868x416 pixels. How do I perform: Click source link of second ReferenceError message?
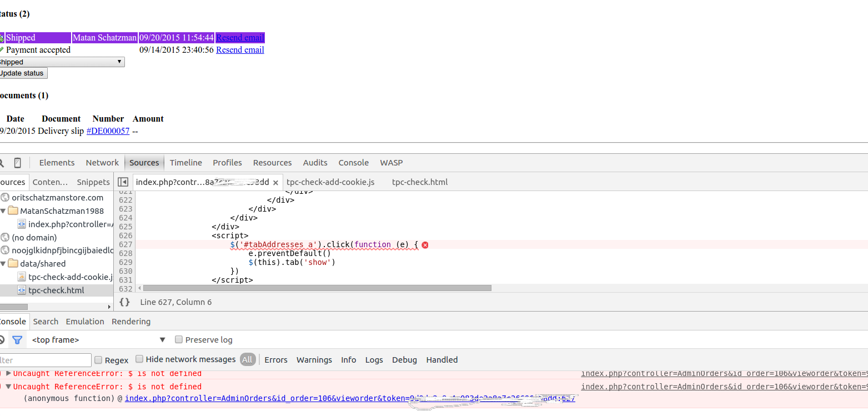click(724, 387)
